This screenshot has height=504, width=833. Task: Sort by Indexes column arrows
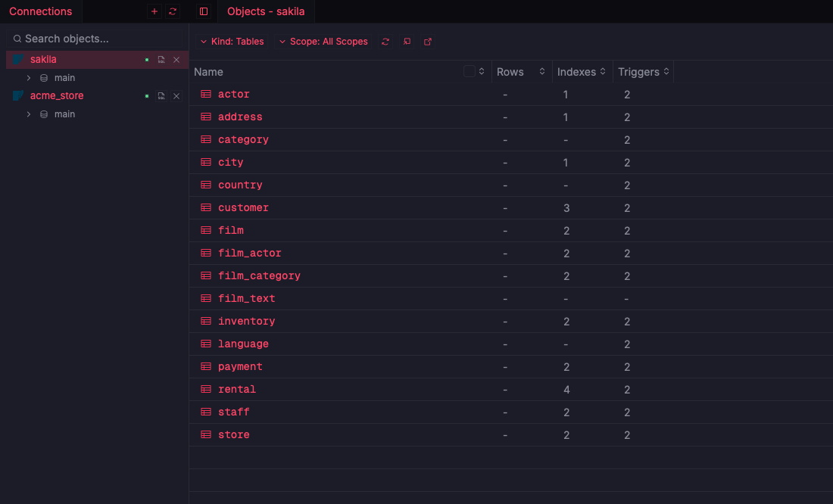(603, 71)
